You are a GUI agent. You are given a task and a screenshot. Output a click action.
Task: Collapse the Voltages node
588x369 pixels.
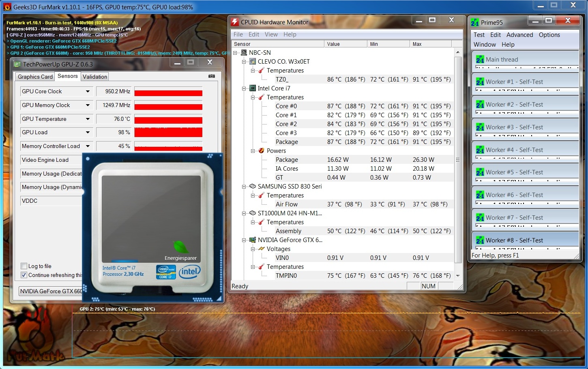click(253, 249)
